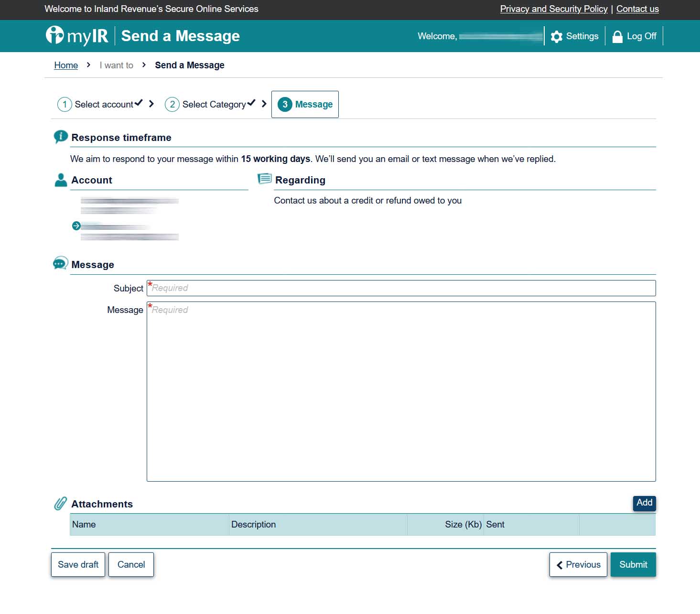The image size is (700, 614).
Task: Focus the Message text area
Action: click(x=401, y=391)
